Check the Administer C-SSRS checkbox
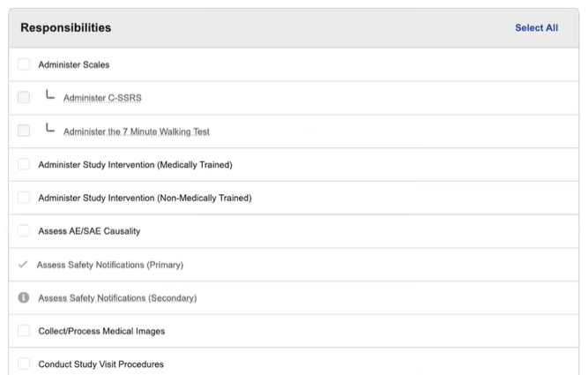Viewport: 588px width, 375px height. coord(24,98)
